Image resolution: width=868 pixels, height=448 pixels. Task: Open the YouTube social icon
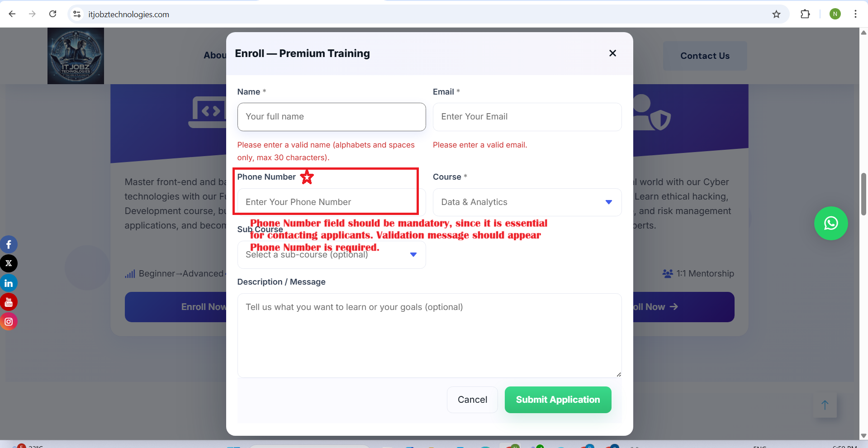[9, 302]
